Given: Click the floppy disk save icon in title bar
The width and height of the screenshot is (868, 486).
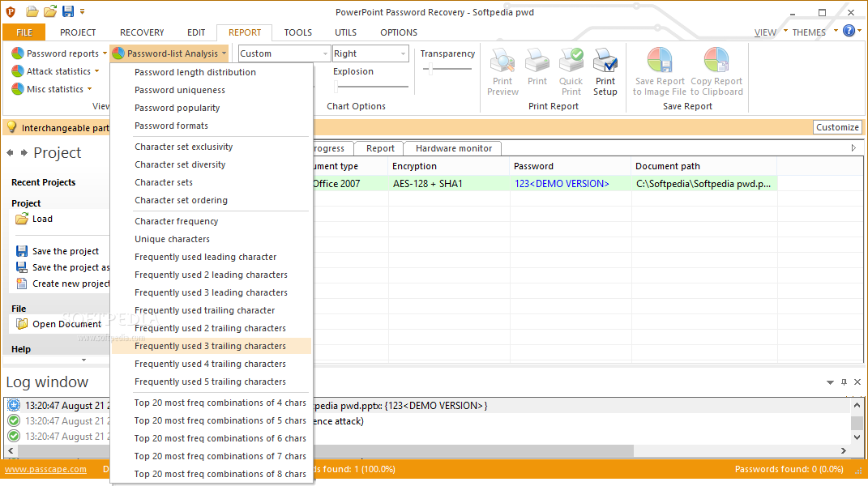Looking at the screenshot, I should pos(67,11).
